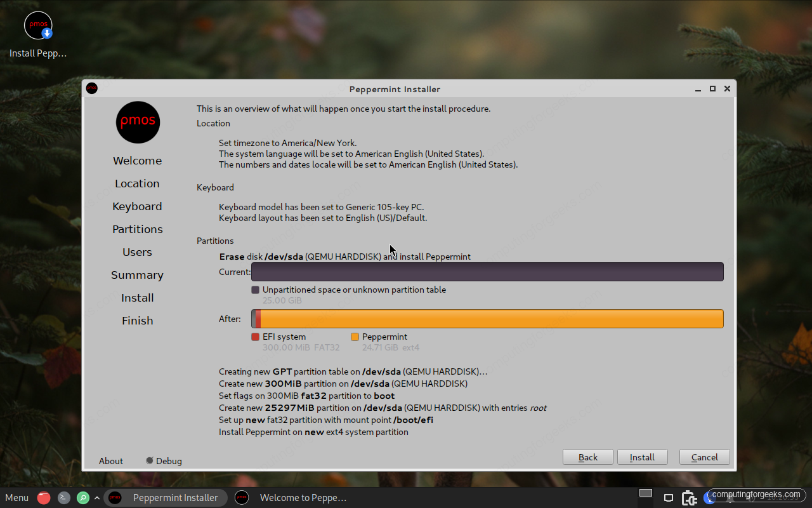The width and height of the screenshot is (812, 508).
Task: Click the Partitions section heading in summary
Action: (x=215, y=241)
